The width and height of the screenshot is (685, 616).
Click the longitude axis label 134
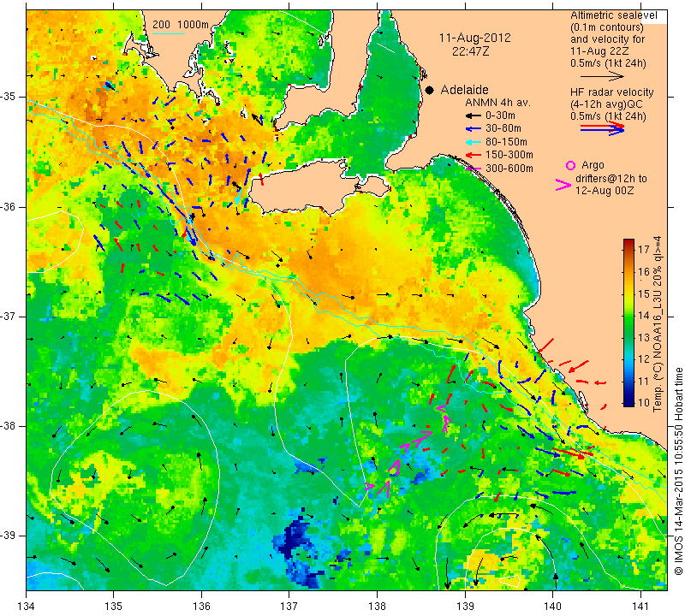[x=27, y=607]
